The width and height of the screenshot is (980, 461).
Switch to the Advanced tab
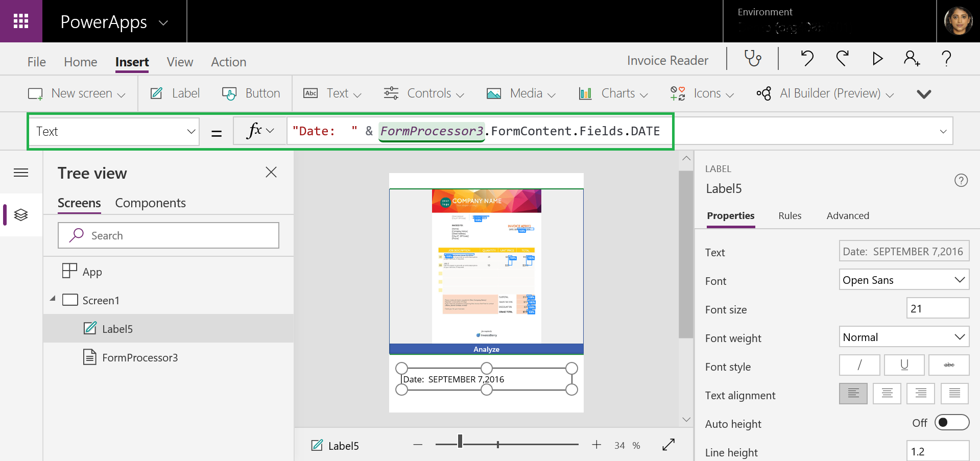pyautogui.click(x=848, y=216)
